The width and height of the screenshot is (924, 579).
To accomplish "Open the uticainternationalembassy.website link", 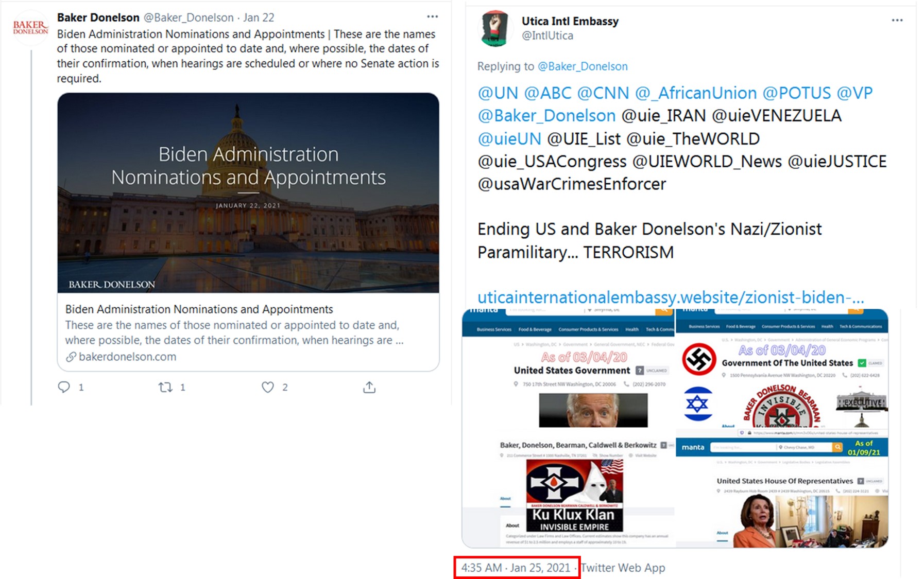I will click(671, 297).
